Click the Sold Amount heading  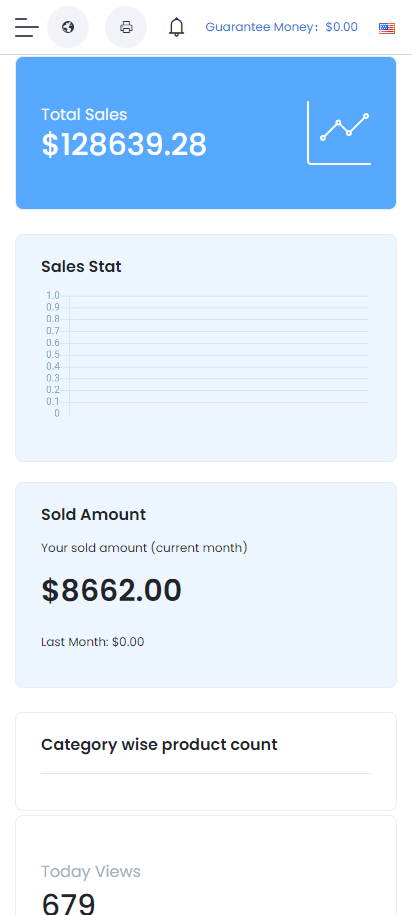click(x=93, y=515)
